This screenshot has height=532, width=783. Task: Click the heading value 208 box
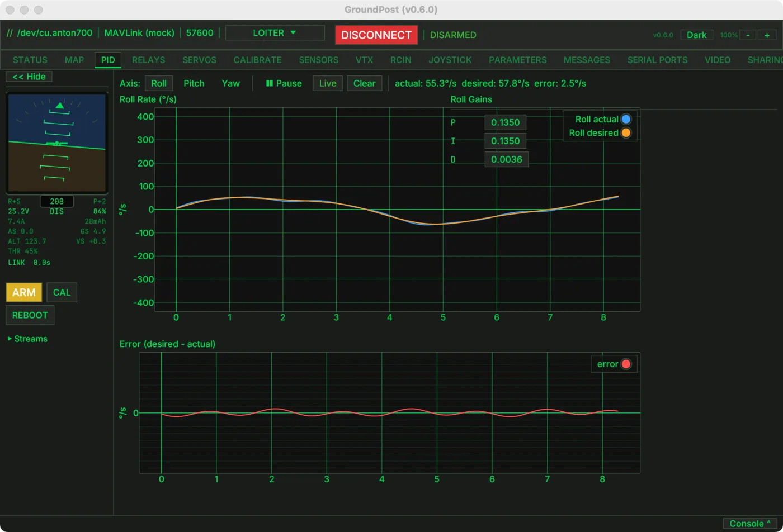(x=56, y=201)
